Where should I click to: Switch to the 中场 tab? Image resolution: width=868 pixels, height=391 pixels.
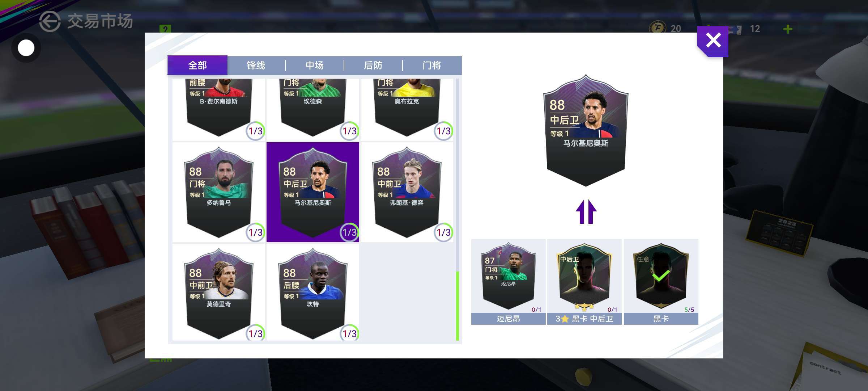tap(315, 65)
